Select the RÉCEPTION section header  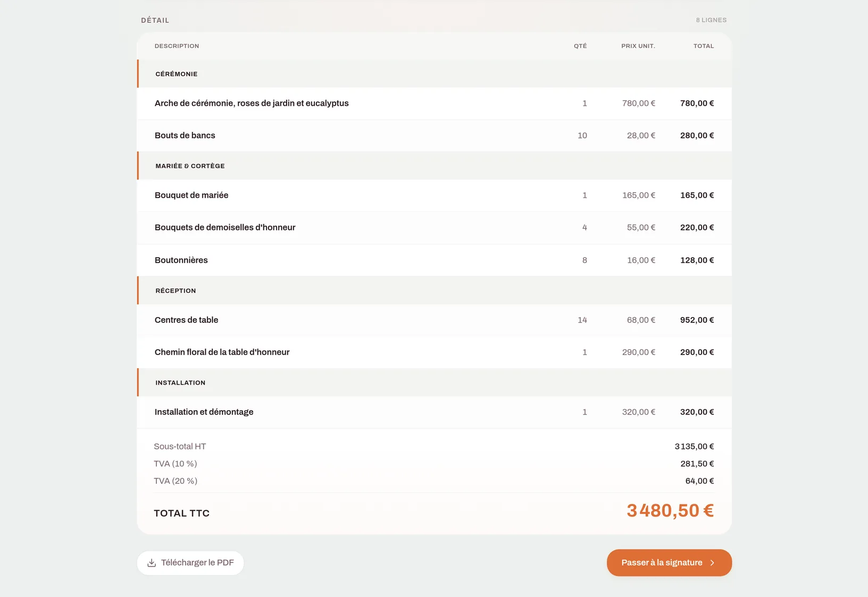435,291
